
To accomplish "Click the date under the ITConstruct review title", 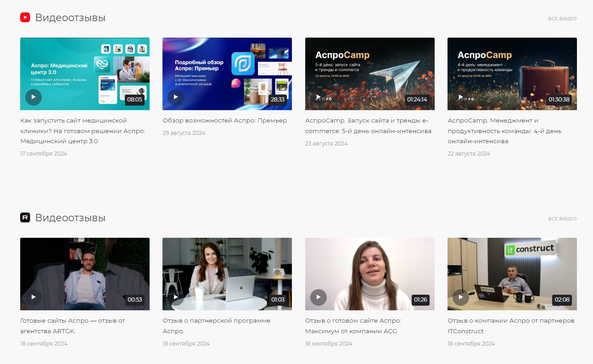I will [471, 344].
